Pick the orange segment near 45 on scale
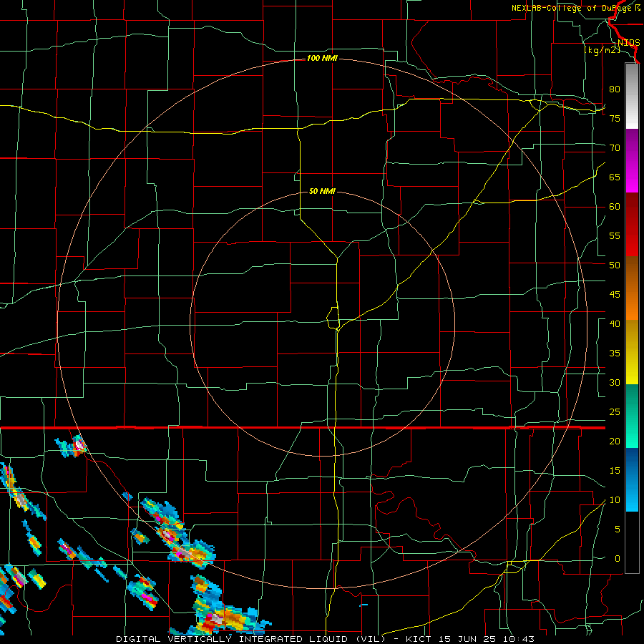644x644 pixels. (632, 304)
